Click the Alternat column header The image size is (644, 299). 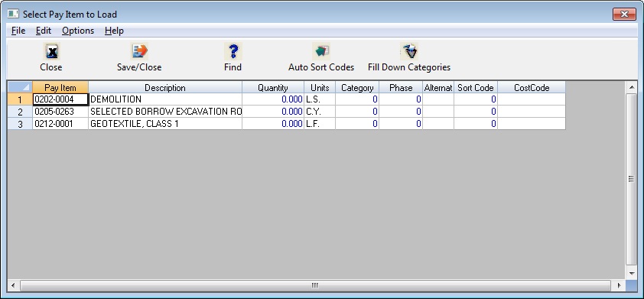(438, 87)
